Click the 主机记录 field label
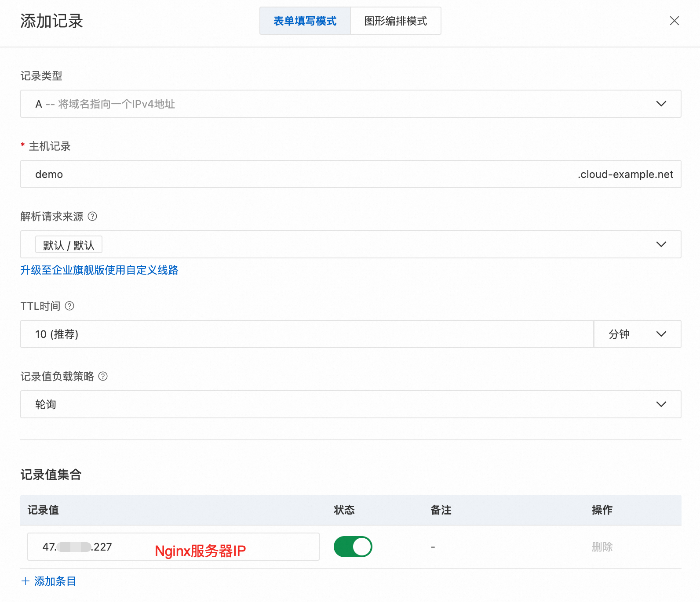 [50, 146]
